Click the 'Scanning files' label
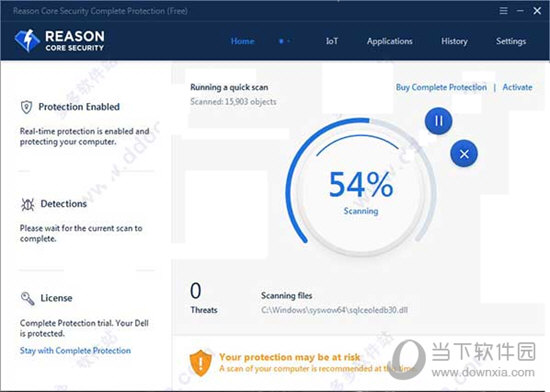 pos(287,296)
